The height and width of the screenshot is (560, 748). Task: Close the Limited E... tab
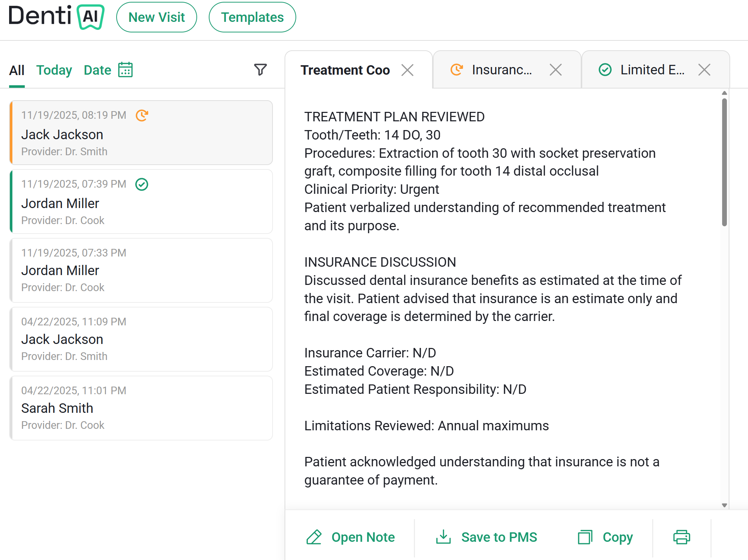click(704, 70)
